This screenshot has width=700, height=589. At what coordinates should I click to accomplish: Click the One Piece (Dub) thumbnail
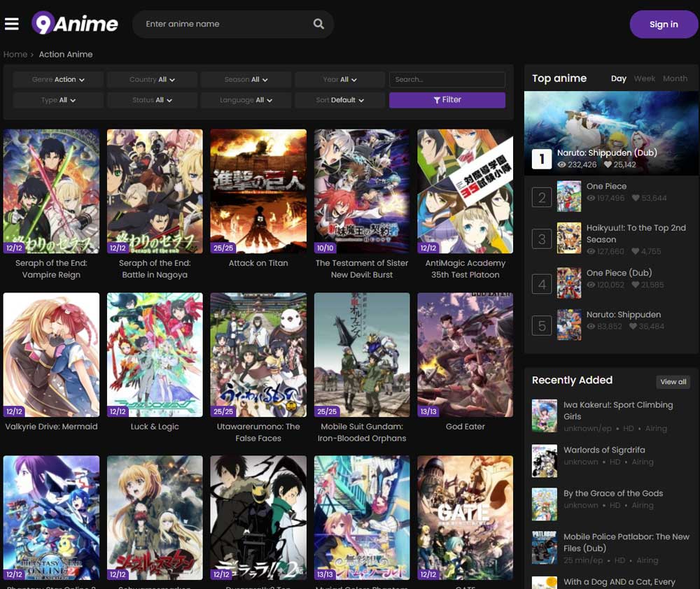(569, 283)
